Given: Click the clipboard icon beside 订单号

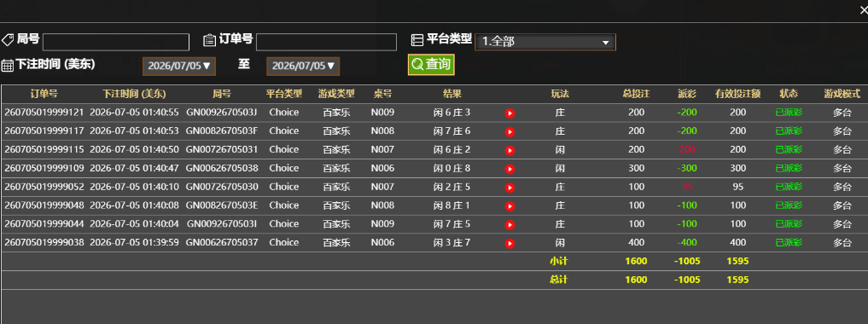Looking at the screenshot, I should coord(209,40).
